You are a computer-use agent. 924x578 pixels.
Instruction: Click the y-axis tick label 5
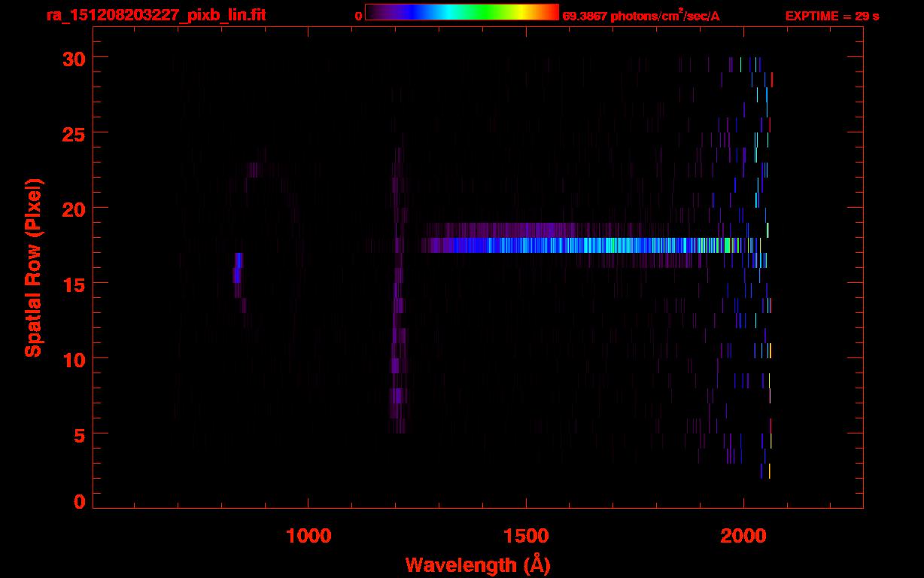click(x=79, y=434)
